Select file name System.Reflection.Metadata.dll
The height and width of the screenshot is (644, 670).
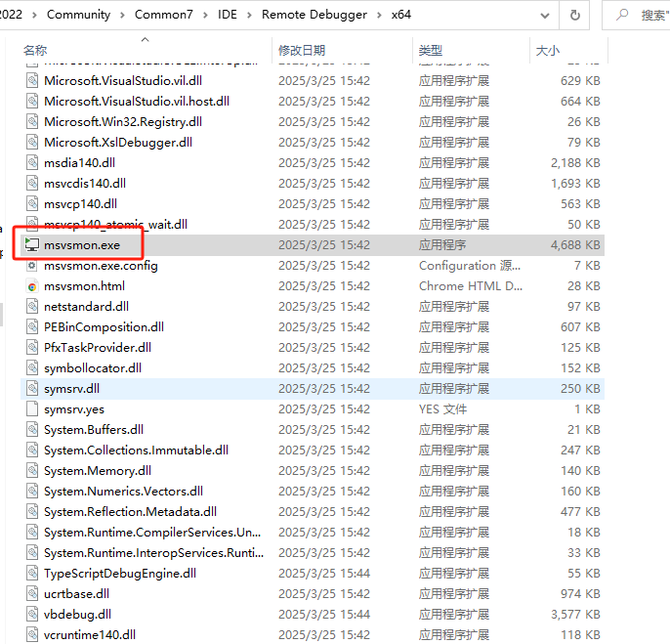[130, 512]
